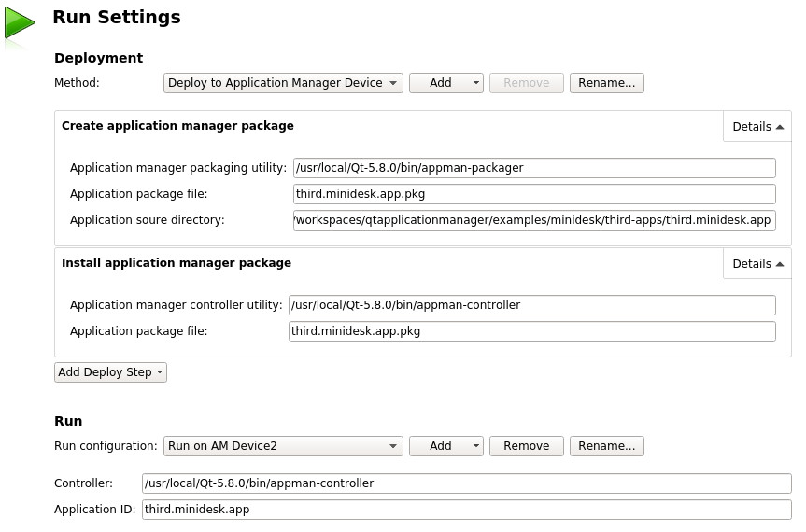806x532 pixels.
Task: Edit the Application manager controller utility field
Action: click(532, 305)
